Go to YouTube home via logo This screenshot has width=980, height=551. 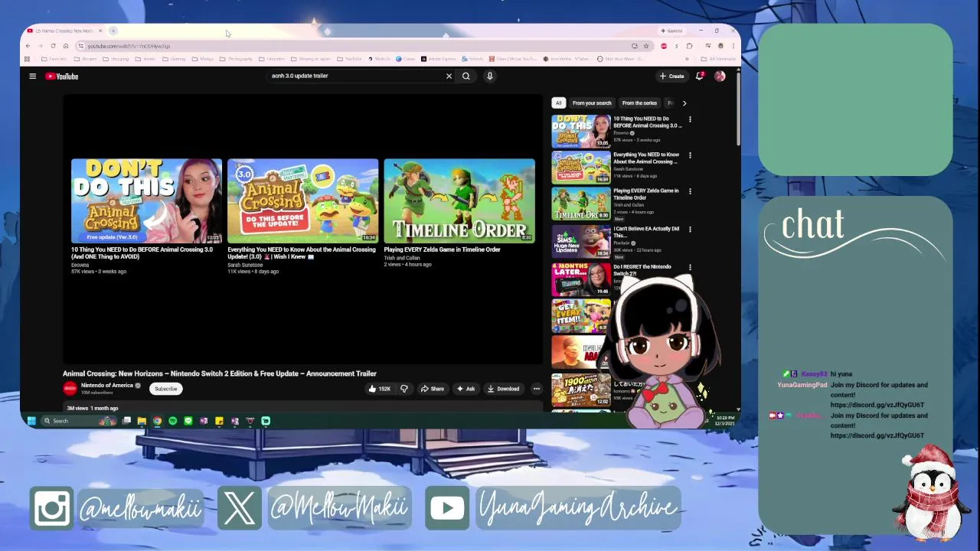tap(61, 76)
